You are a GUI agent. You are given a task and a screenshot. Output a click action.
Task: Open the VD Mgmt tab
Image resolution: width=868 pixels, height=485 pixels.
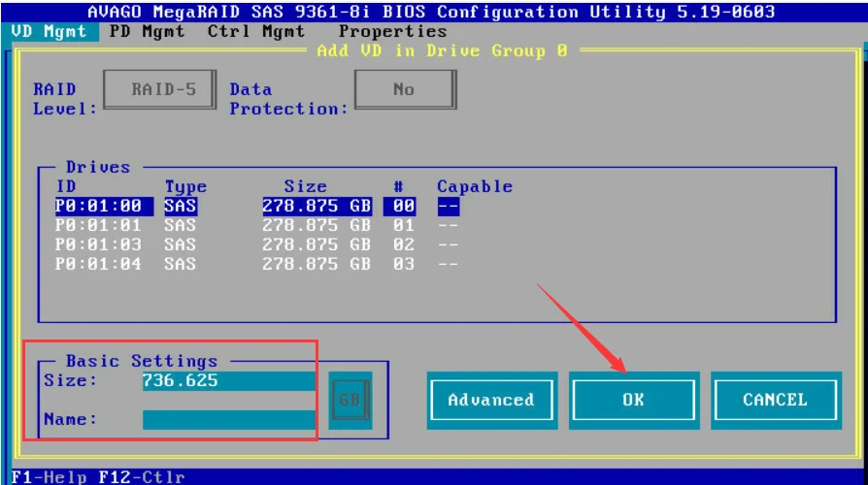coord(49,31)
